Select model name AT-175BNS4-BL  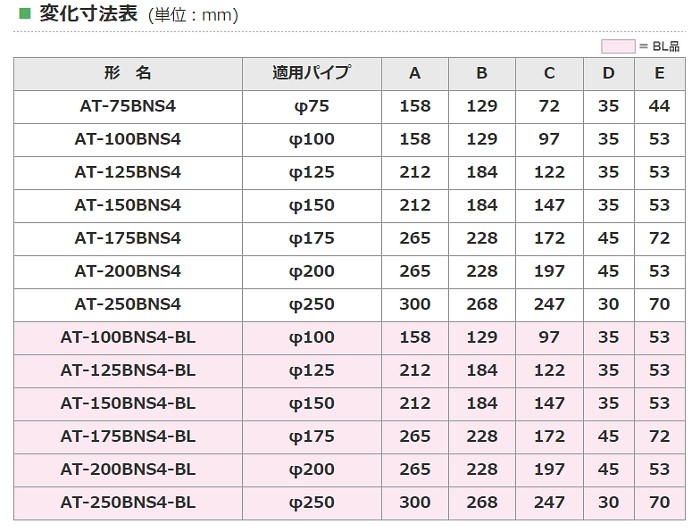tap(128, 436)
